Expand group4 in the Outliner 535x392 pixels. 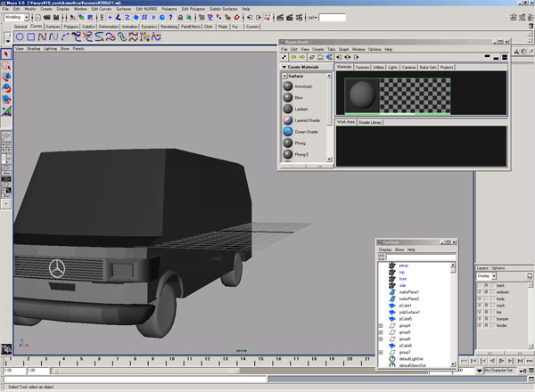point(381,325)
